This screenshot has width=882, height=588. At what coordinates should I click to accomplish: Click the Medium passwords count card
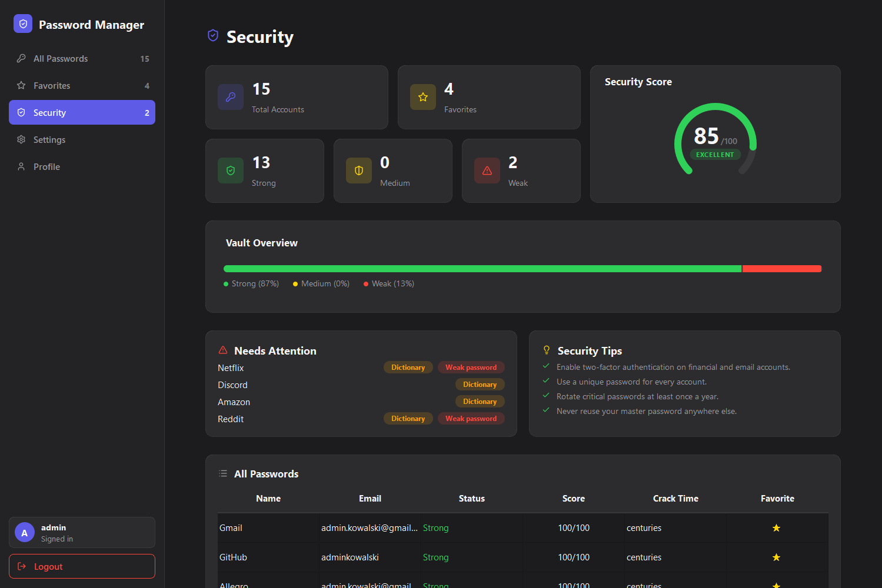point(393,171)
